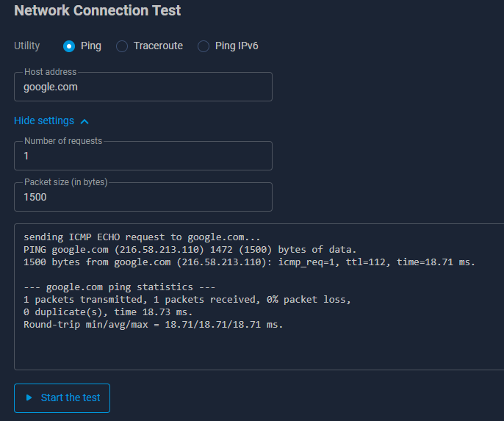Image resolution: width=504 pixels, height=421 pixels.
Task: Select the Ping IPv6 radio button
Action: tap(204, 46)
